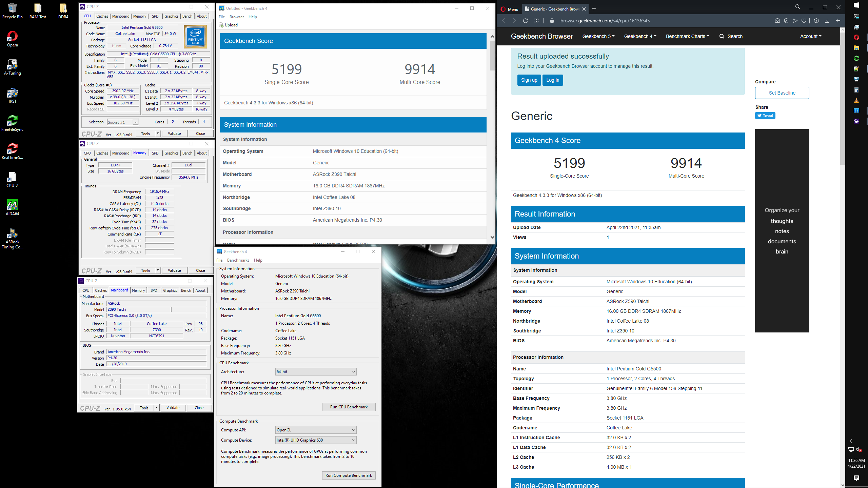This screenshot has height=488, width=868.
Task: Launch the RealTimeSync desktop shortcut
Action: pos(13,151)
